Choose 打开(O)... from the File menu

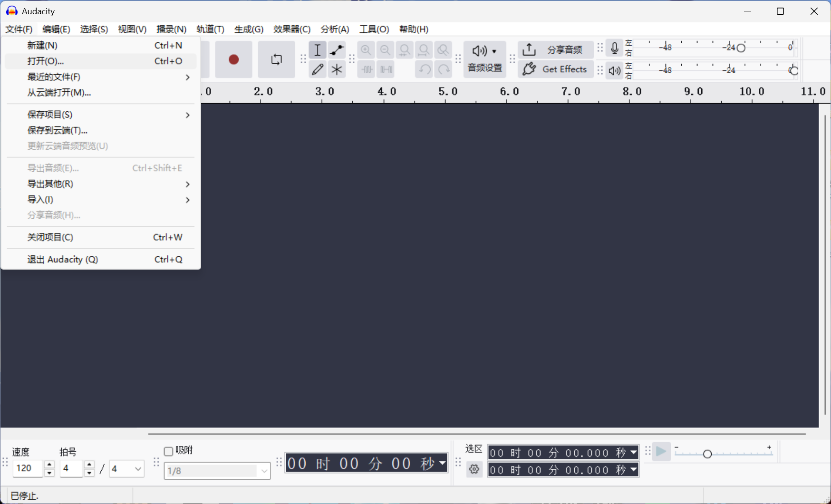pyautogui.click(x=101, y=61)
